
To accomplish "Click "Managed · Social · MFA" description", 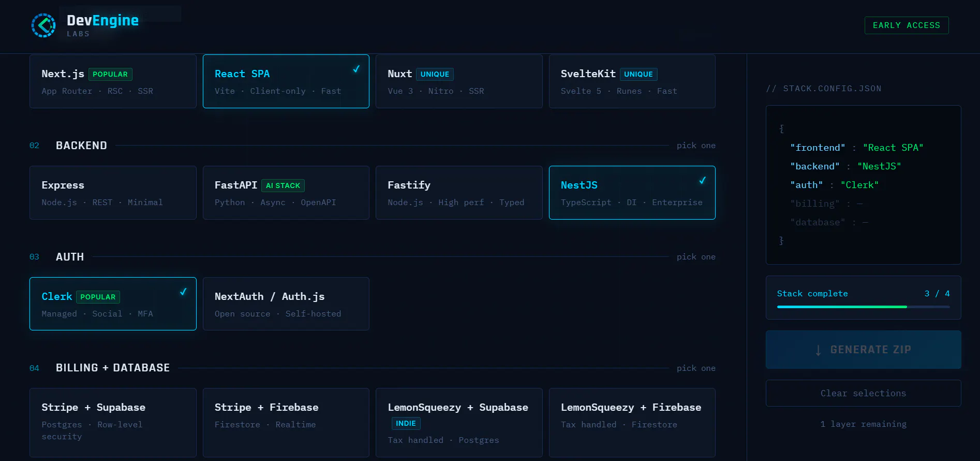I will click(x=97, y=314).
